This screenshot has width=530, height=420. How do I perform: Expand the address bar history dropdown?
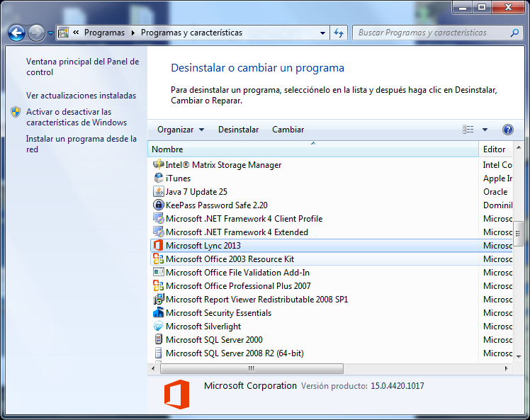click(322, 33)
